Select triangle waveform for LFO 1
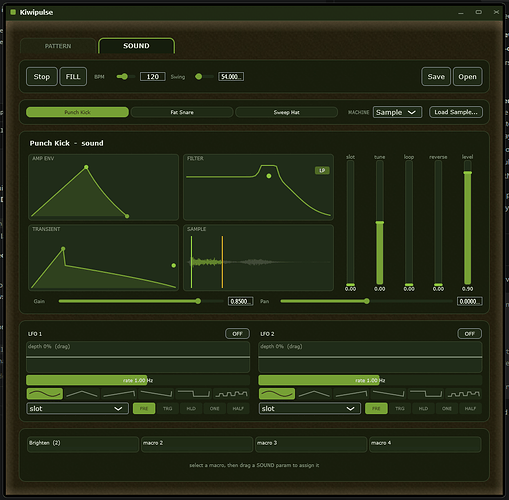Screen dimensions: 509x500 click(82, 394)
